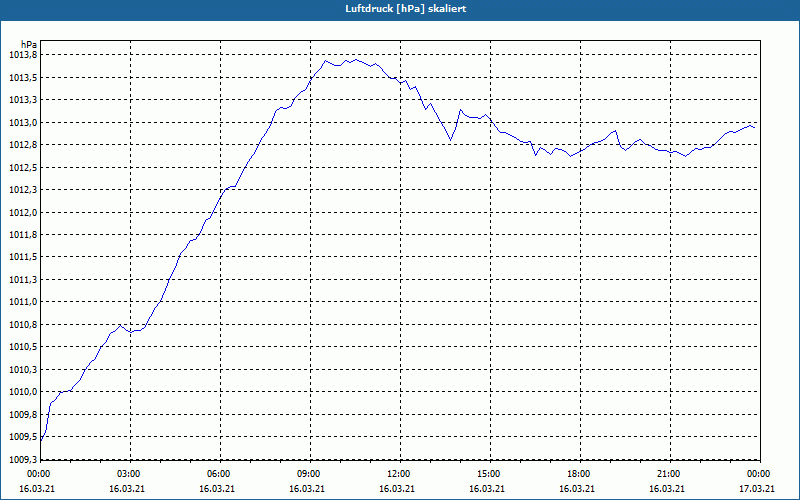Viewport: 800px width, 500px height.
Task: Select the 1012,8 y-axis label
Action: coord(23,145)
